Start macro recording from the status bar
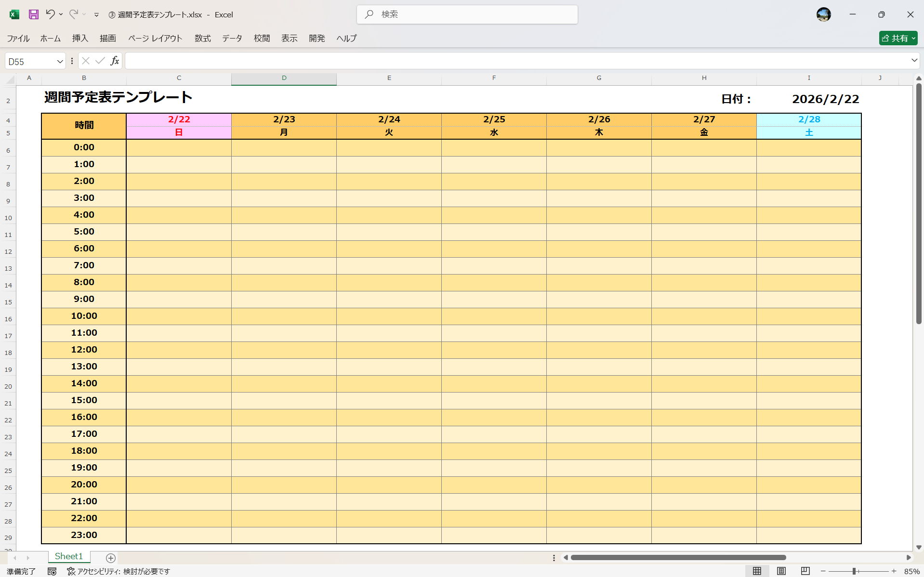The width and height of the screenshot is (924, 577). tap(52, 571)
